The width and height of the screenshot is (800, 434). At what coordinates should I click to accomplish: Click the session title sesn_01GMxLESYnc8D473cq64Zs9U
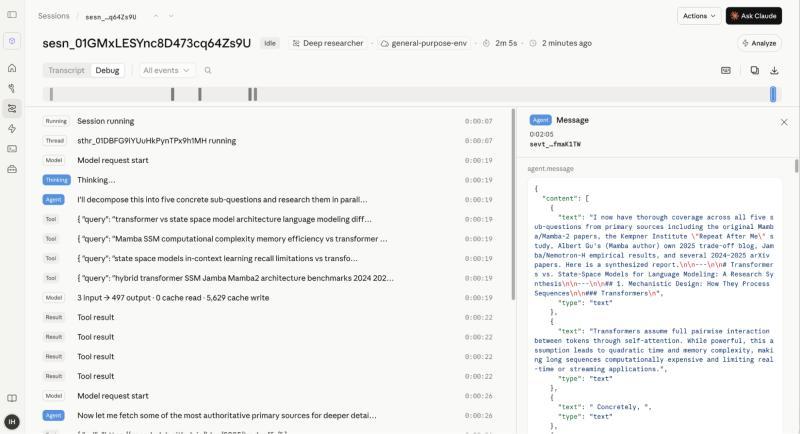click(x=146, y=43)
